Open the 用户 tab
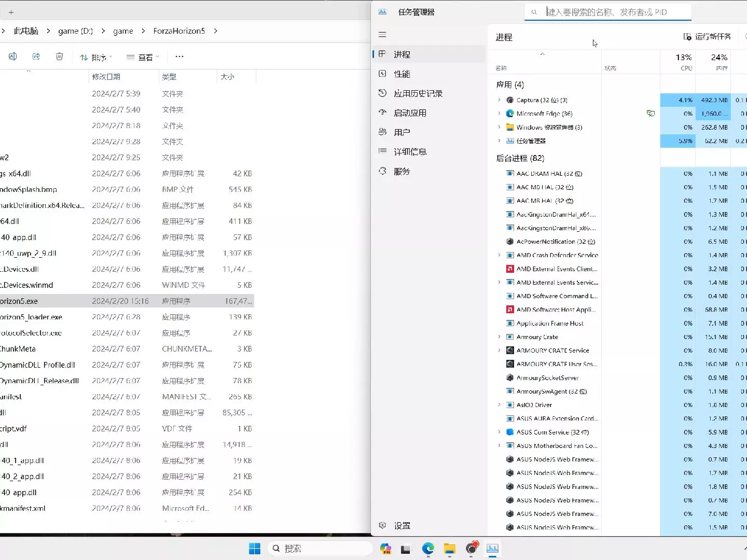The image size is (747, 560). click(x=428, y=133)
